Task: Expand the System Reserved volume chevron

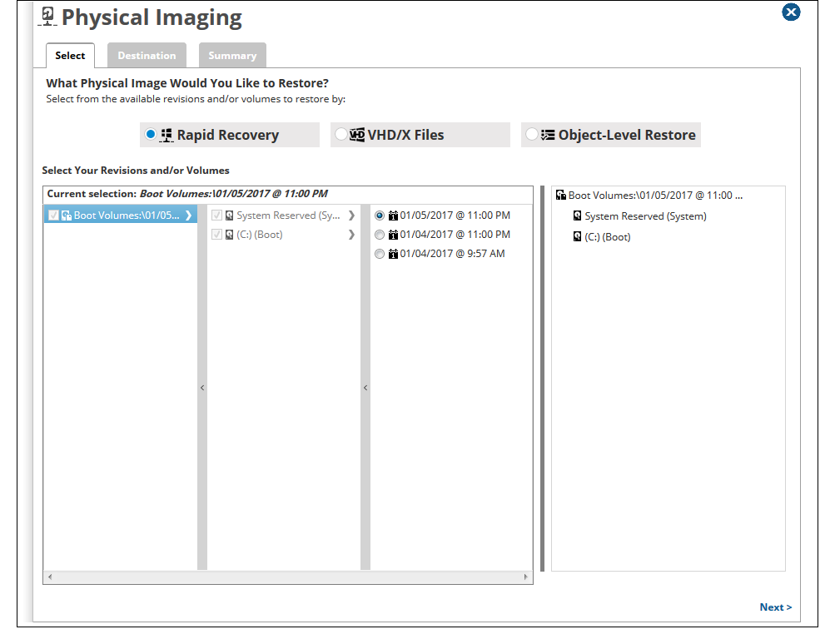Action: (x=351, y=215)
